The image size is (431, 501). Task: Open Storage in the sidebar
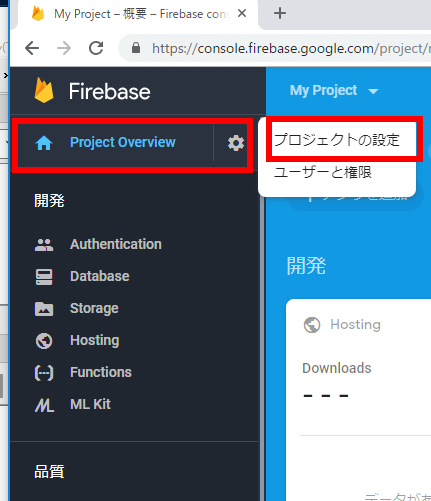click(x=94, y=309)
